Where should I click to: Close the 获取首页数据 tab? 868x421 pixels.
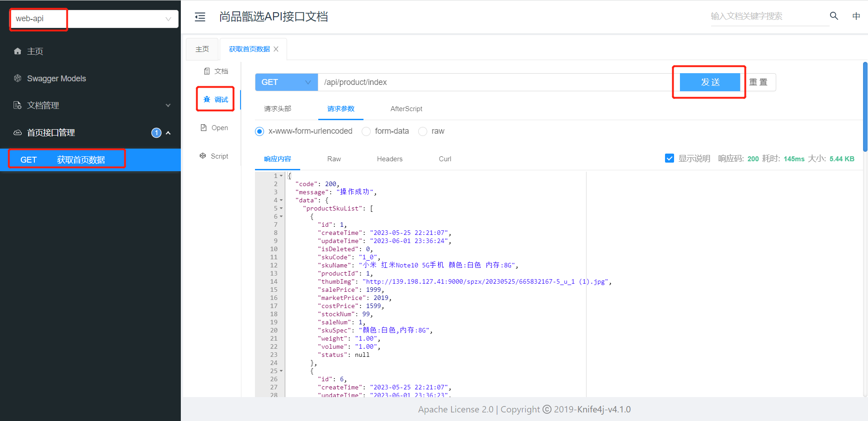(x=276, y=49)
